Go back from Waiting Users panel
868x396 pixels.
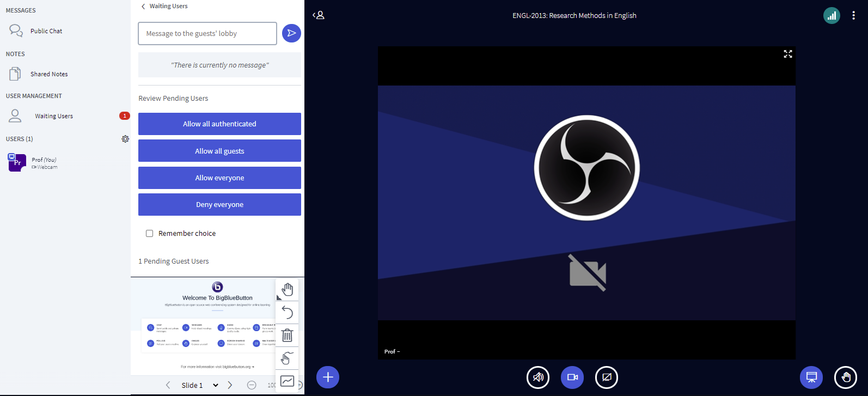[164, 6]
